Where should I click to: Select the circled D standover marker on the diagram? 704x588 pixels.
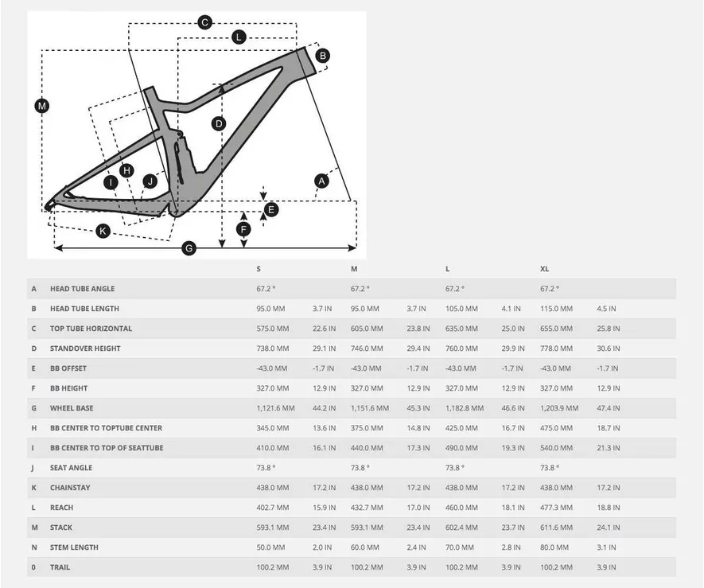coord(219,123)
